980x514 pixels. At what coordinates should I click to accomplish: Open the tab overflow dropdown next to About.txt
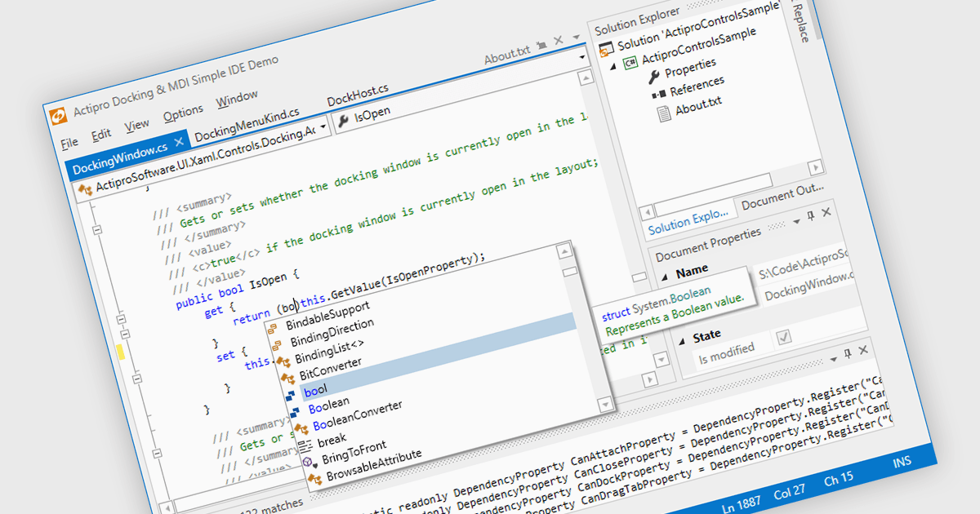coord(575,37)
